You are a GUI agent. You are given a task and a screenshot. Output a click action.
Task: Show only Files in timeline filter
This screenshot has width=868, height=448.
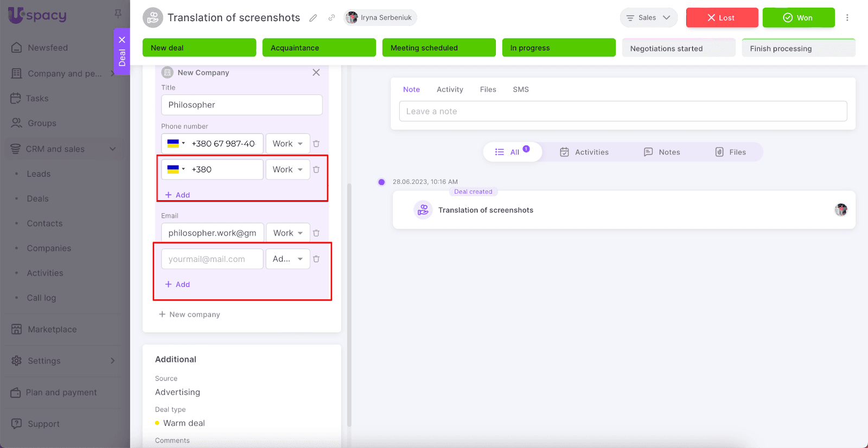click(x=730, y=152)
